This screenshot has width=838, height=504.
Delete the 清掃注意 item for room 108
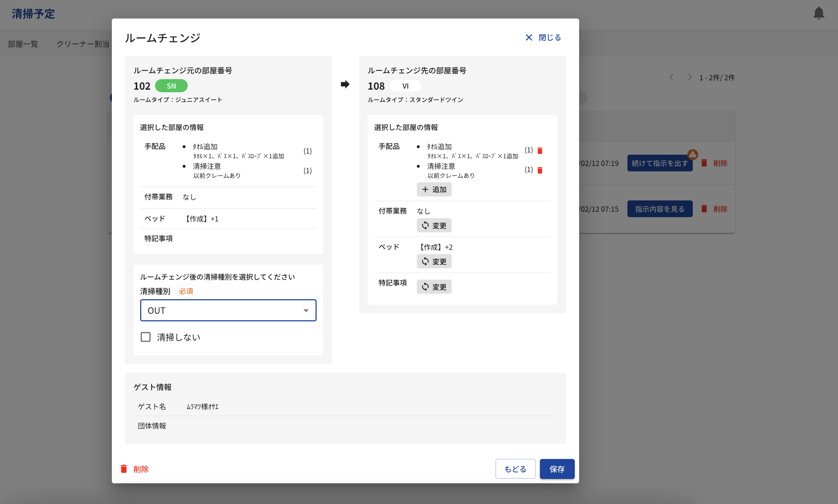pyautogui.click(x=540, y=170)
